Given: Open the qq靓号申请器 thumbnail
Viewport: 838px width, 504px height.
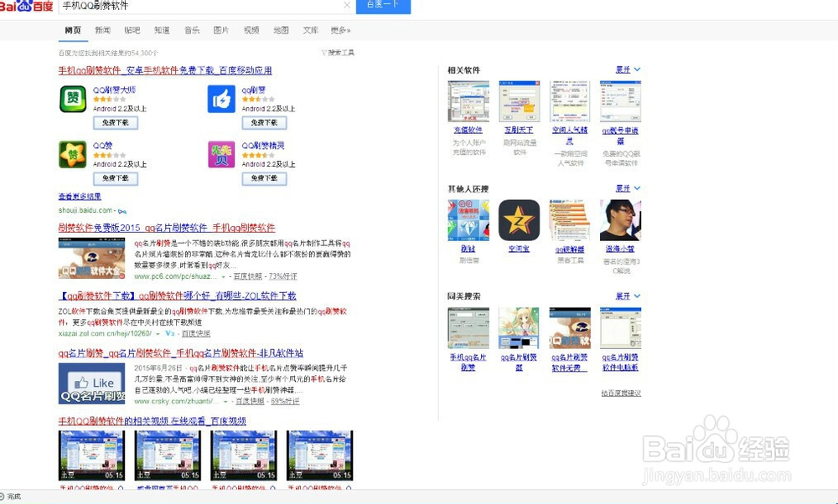Looking at the screenshot, I should click(620, 101).
